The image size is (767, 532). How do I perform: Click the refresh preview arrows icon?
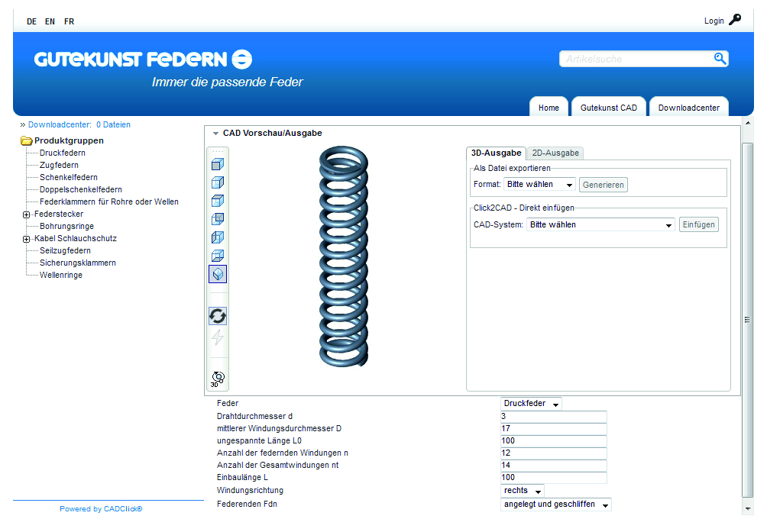click(x=218, y=316)
